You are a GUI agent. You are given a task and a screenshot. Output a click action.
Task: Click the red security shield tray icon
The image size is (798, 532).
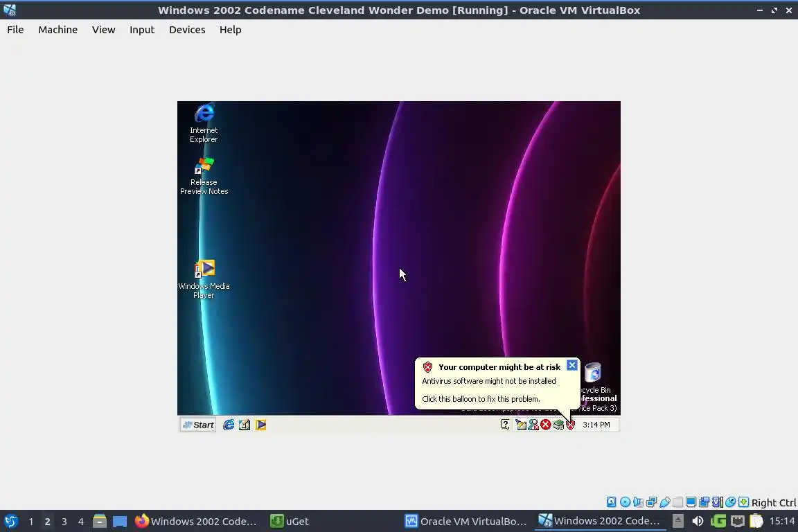point(570,425)
